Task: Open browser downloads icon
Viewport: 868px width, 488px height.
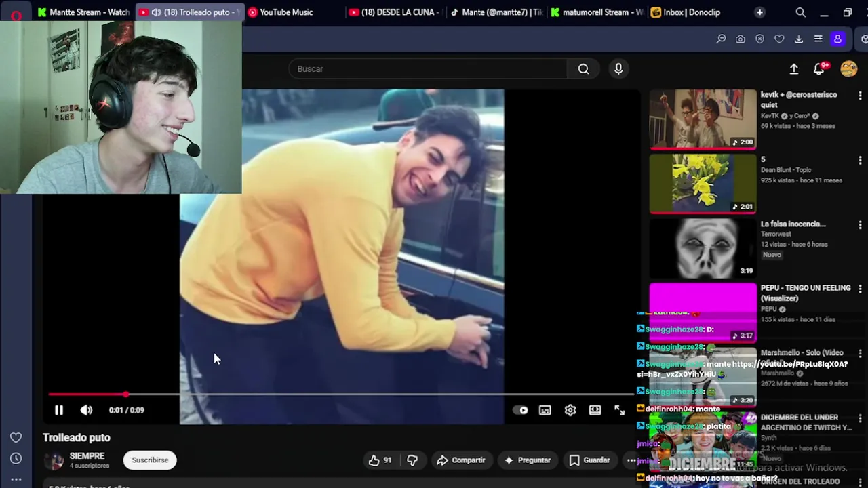Action: pyautogui.click(x=799, y=39)
